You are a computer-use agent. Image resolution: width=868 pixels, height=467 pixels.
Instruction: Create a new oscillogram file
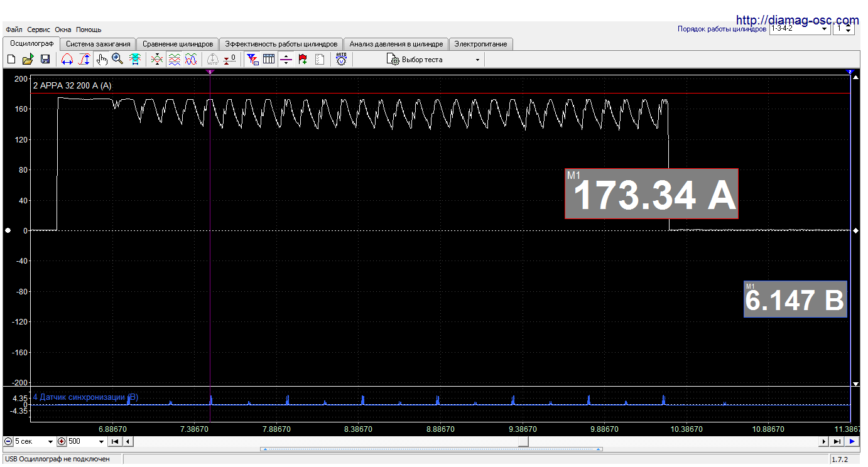(x=11, y=59)
